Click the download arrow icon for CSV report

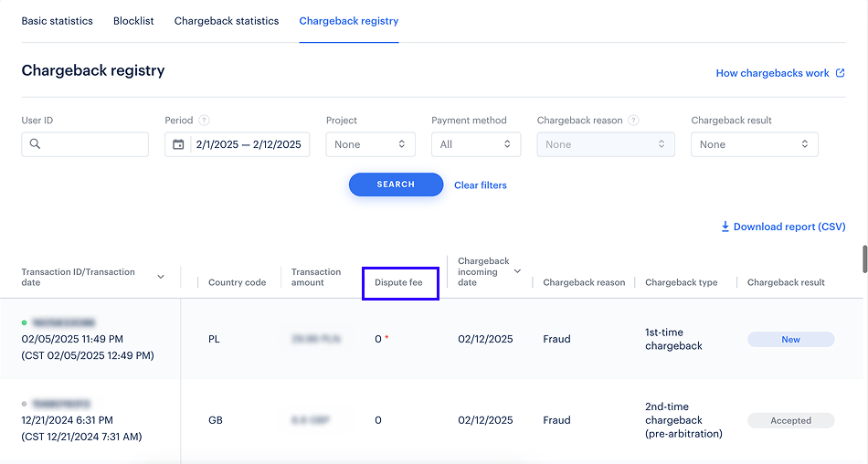[x=725, y=227]
